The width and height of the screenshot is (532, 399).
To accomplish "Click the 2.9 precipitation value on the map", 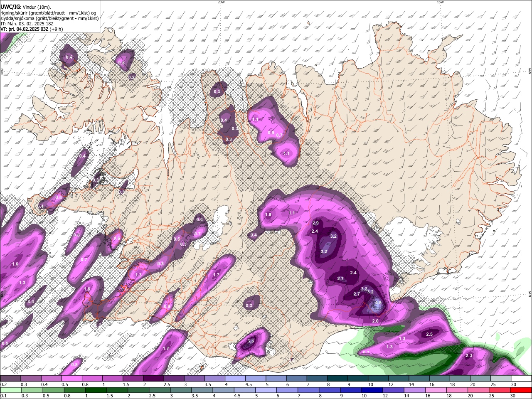I will point(315,223).
